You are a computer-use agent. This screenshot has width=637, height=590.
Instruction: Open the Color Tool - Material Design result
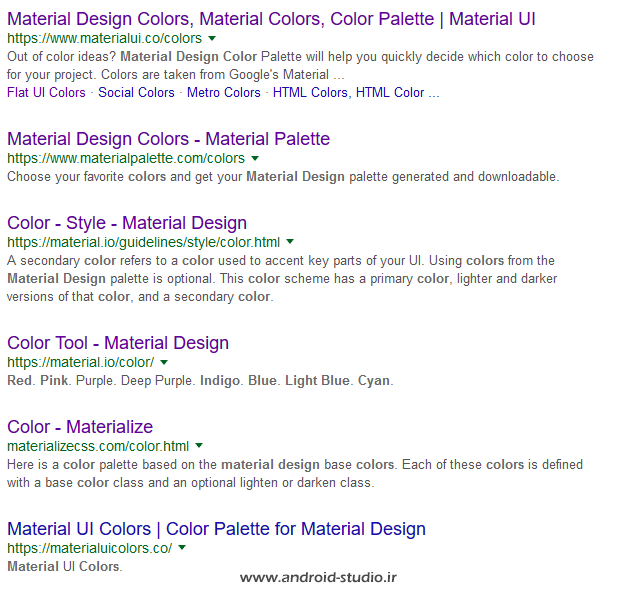coord(118,343)
